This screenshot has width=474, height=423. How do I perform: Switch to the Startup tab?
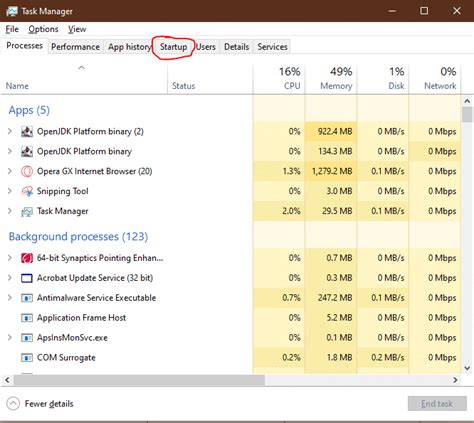click(173, 47)
